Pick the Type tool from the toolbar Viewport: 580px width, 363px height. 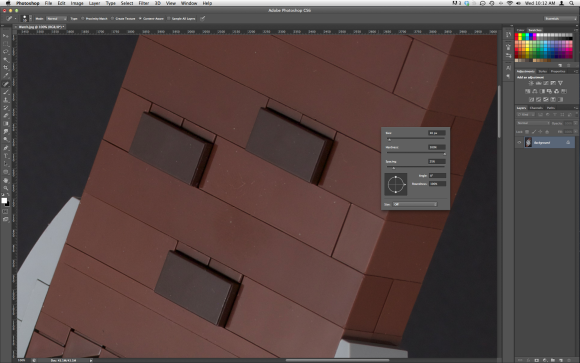point(6,156)
